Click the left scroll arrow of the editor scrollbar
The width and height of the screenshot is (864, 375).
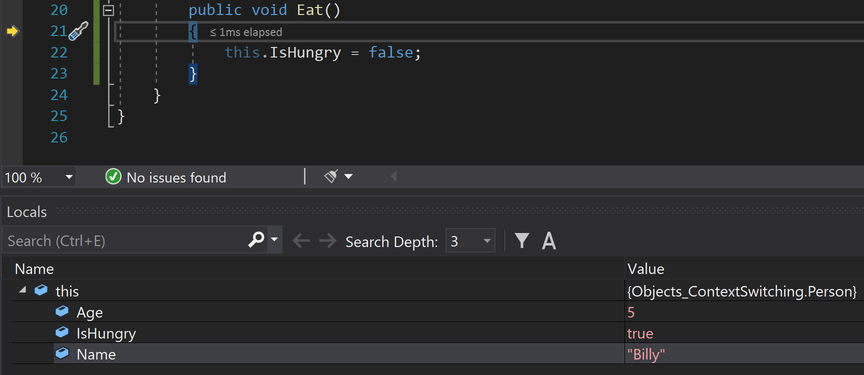[393, 177]
